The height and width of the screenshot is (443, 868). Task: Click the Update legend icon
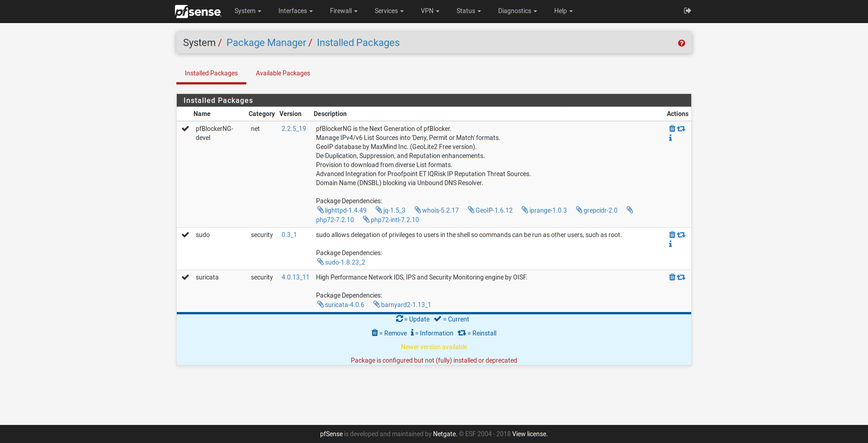pos(399,319)
